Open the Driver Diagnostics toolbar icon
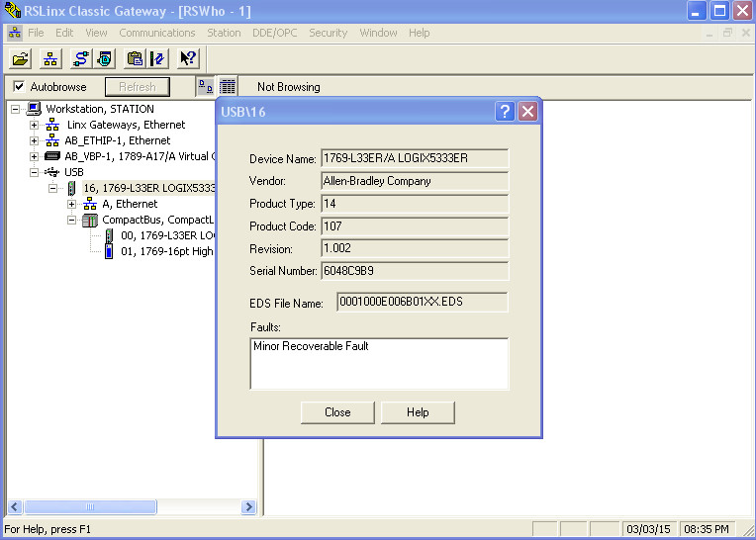The height and width of the screenshot is (540, 756). click(x=104, y=59)
